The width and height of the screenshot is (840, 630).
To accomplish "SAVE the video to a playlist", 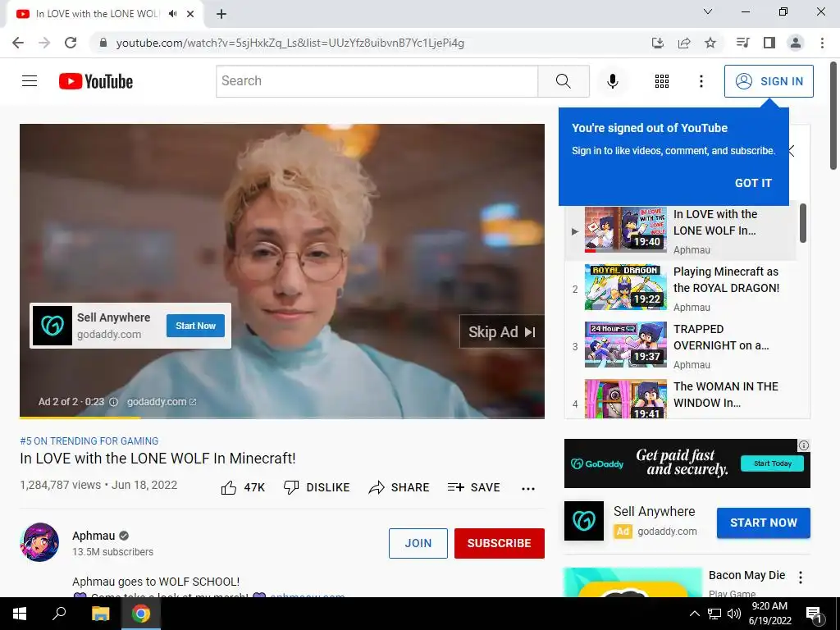I will point(474,487).
